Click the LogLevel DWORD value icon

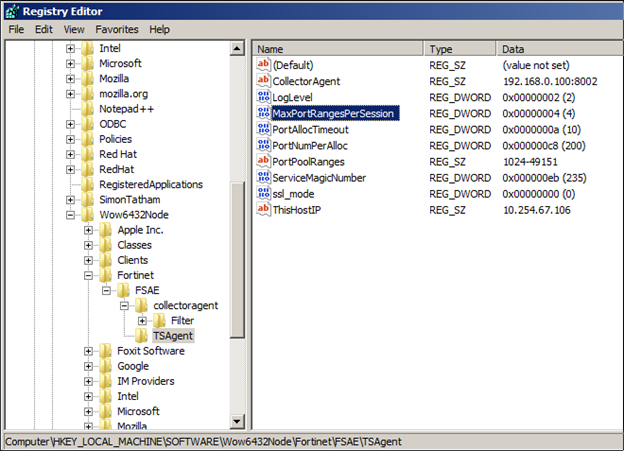264,97
